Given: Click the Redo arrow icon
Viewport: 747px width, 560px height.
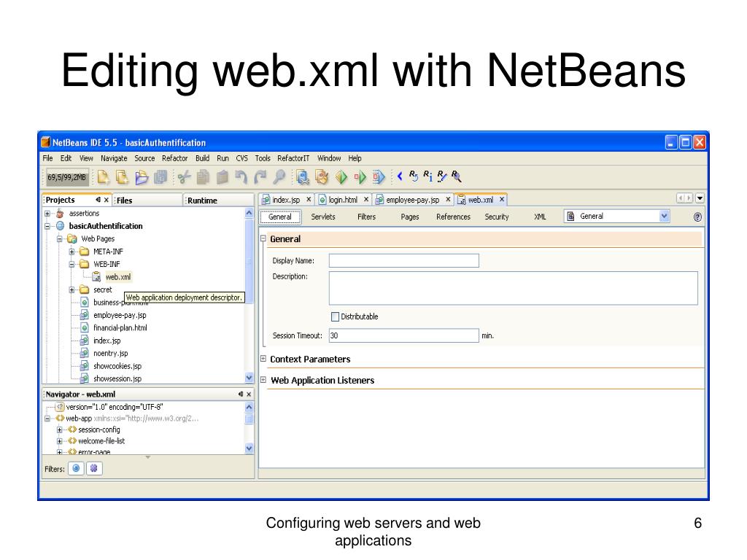Looking at the screenshot, I should coord(260,177).
